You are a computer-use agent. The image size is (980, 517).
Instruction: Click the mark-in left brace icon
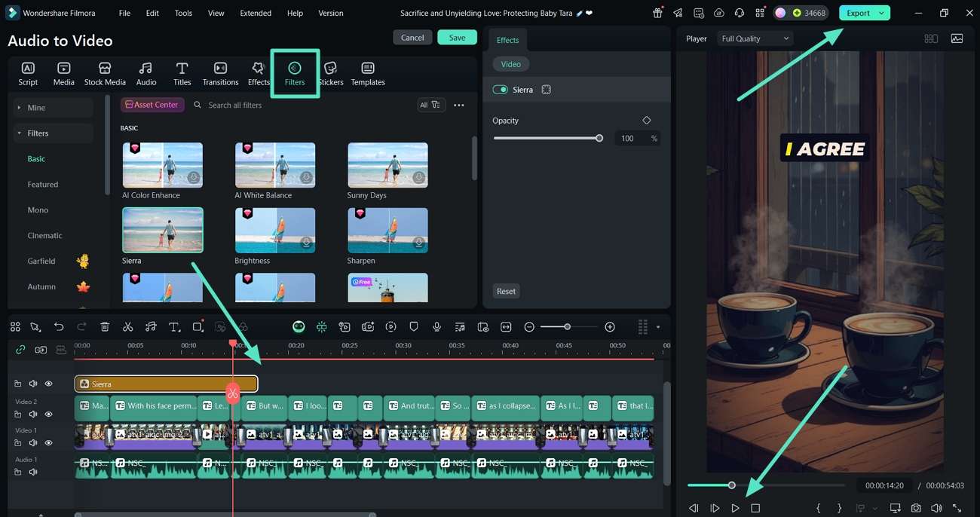819,509
